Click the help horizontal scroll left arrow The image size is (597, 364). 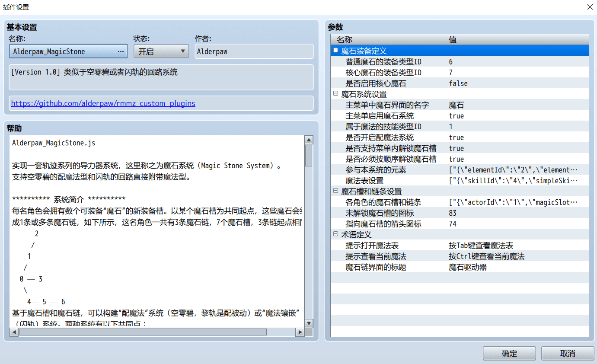click(x=14, y=332)
